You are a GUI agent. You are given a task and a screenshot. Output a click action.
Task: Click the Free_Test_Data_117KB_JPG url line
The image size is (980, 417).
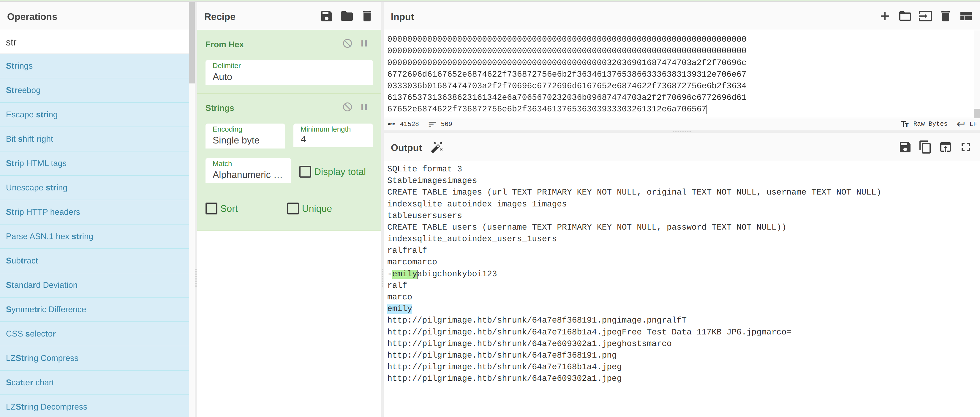[589, 332]
